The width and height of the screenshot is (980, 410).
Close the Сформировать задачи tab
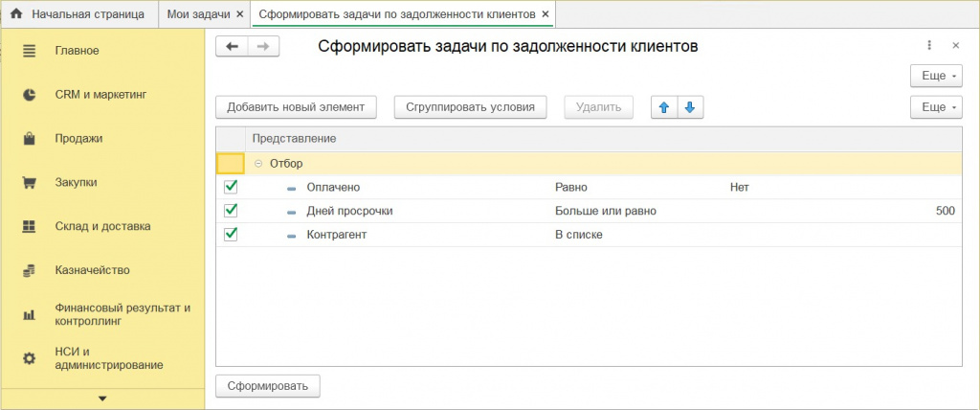546,14
